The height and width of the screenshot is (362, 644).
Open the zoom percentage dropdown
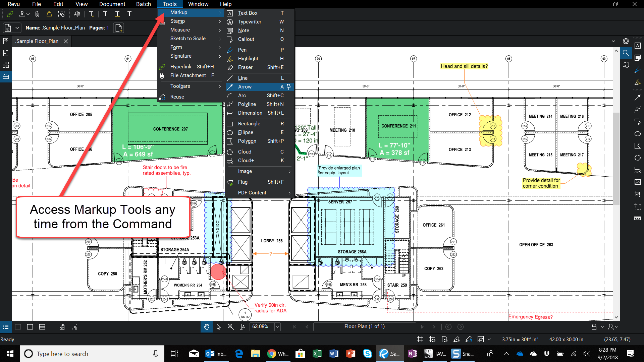(x=277, y=326)
